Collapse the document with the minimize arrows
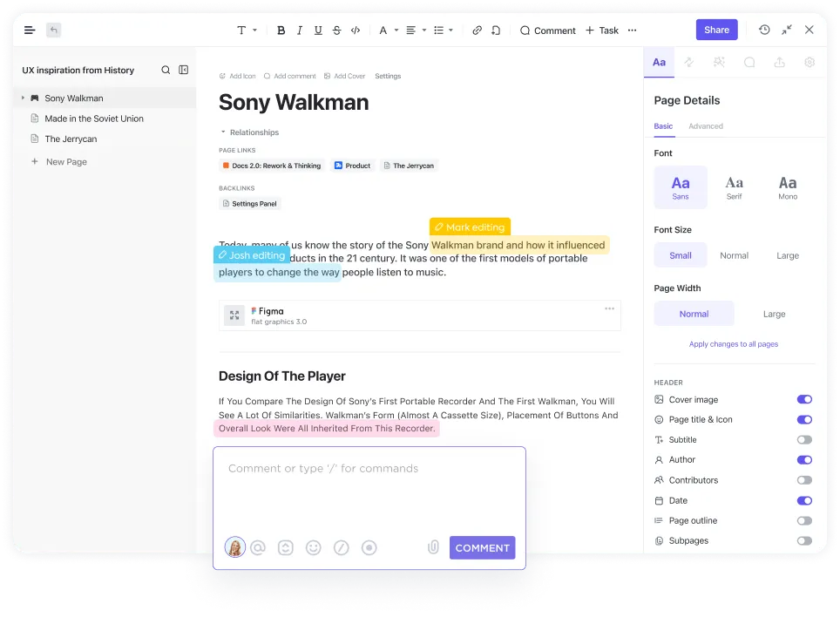Image resolution: width=840 pixels, height=617 pixels. coord(787,30)
